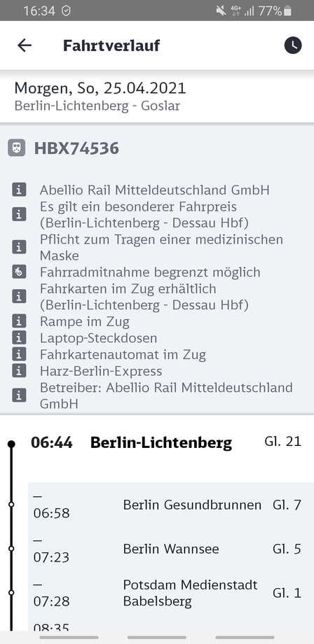Tap info icon beside Harz-Berlin-Express
This screenshot has height=644, width=314.
pos(19,370)
